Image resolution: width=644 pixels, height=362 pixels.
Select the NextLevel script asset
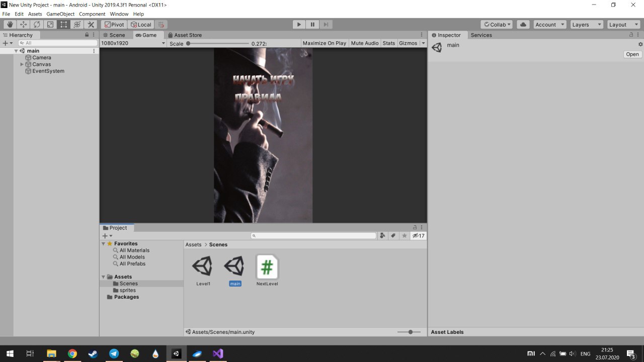coord(267,271)
